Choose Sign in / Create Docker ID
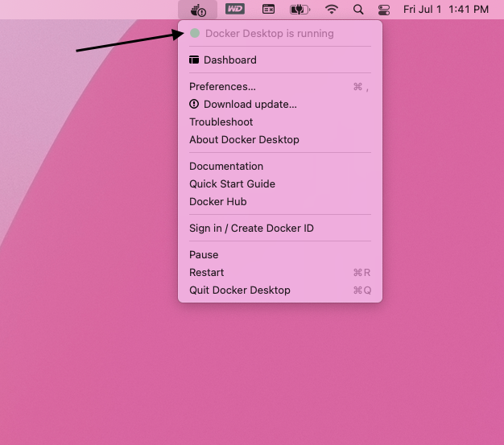The height and width of the screenshot is (445, 504). 280,228
